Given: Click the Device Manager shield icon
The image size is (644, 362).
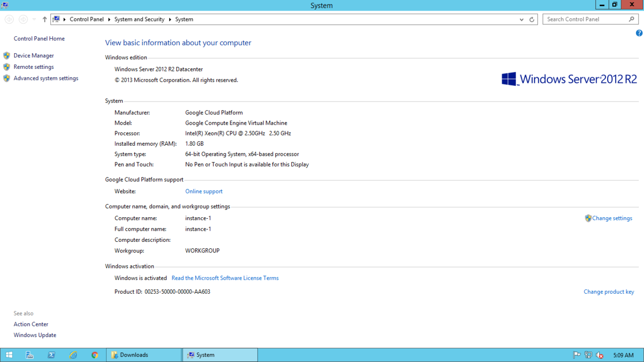Looking at the screenshot, I should coord(7,56).
